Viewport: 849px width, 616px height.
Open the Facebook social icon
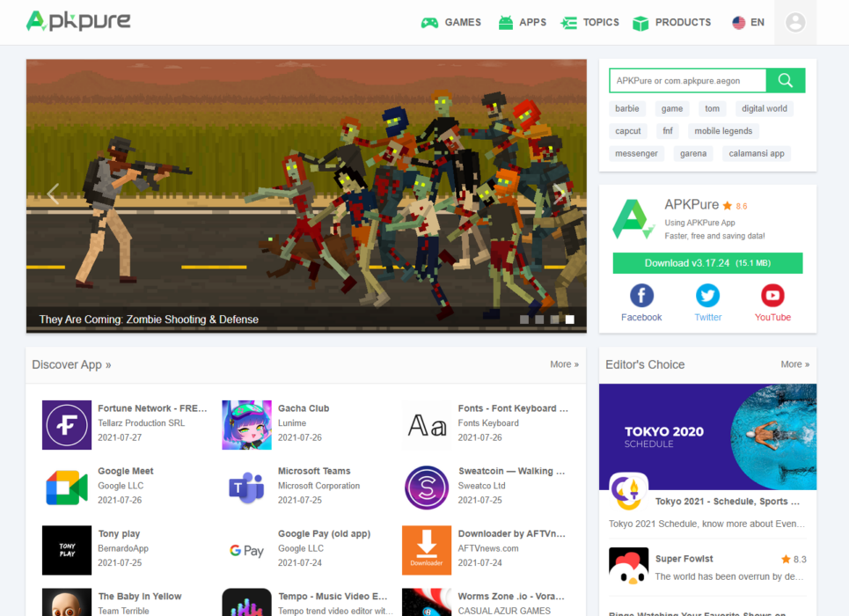pyautogui.click(x=641, y=295)
